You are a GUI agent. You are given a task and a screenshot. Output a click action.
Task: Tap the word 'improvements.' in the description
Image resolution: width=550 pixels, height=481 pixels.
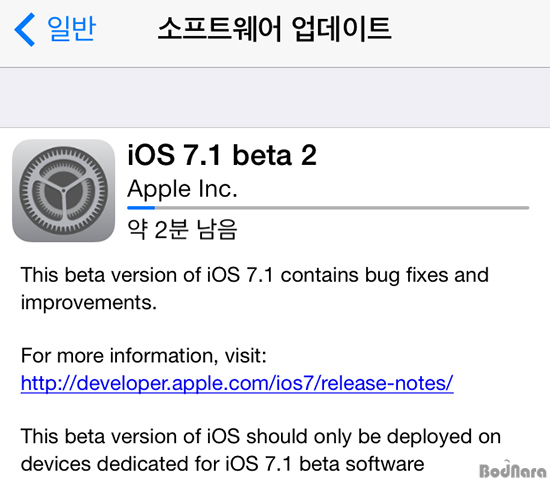(x=89, y=302)
